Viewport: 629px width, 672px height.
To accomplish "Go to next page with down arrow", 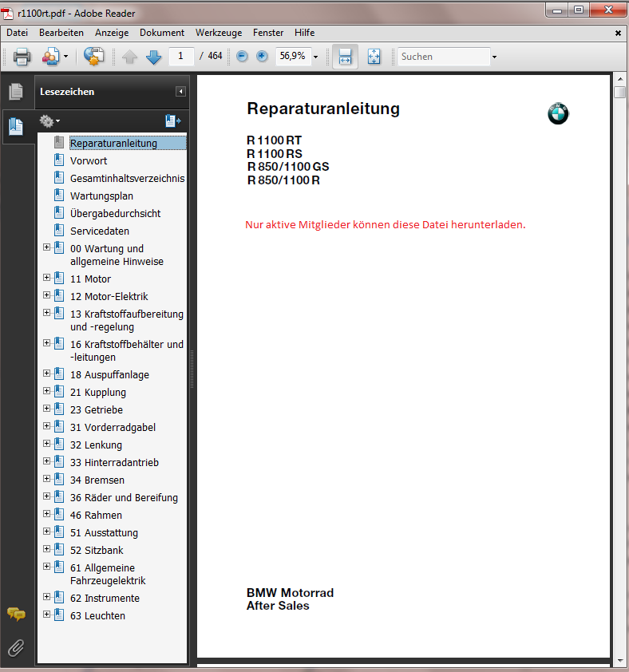I will tap(153, 57).
